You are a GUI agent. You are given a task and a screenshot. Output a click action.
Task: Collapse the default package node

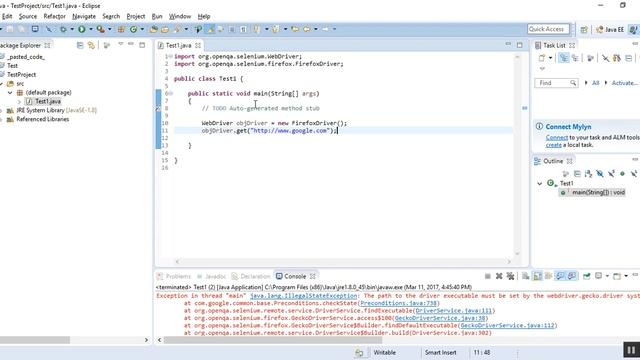(x=10, y=93)
